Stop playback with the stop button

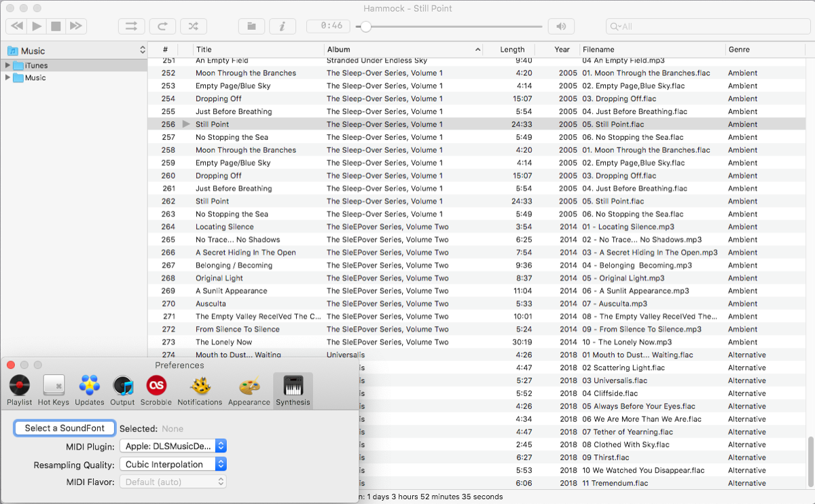pos(56,26)
